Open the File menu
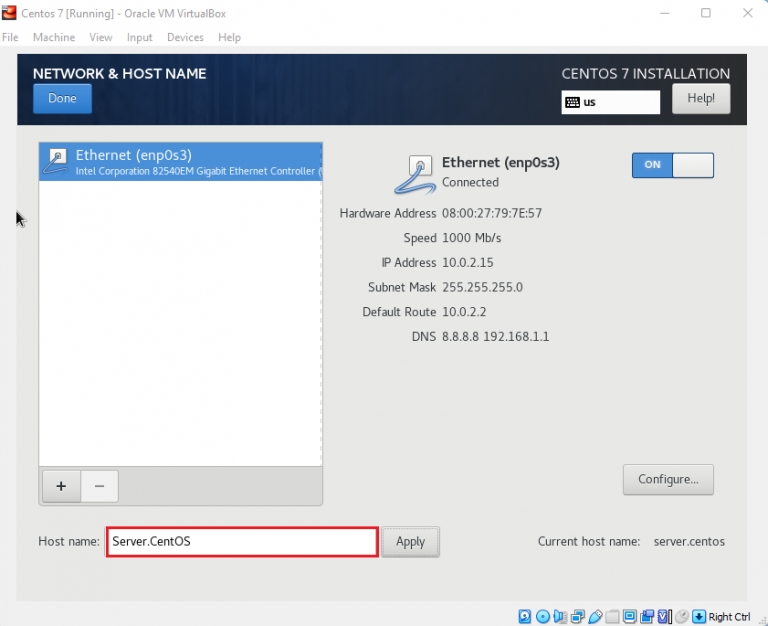The height and width of the screenshot is (626, 768). [10, 37]
